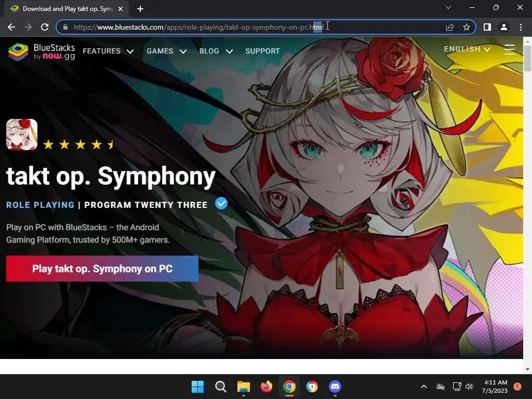Open the notification badge in the tray

coord(517,387)
